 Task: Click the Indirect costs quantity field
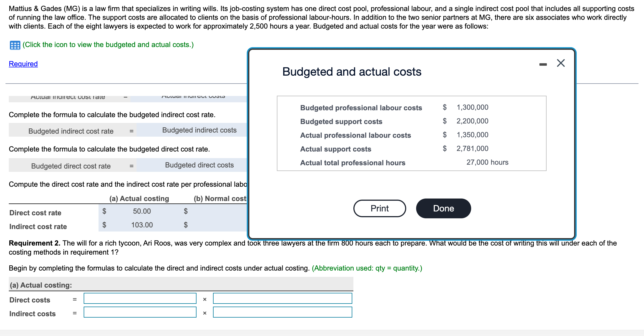(283, 313)
